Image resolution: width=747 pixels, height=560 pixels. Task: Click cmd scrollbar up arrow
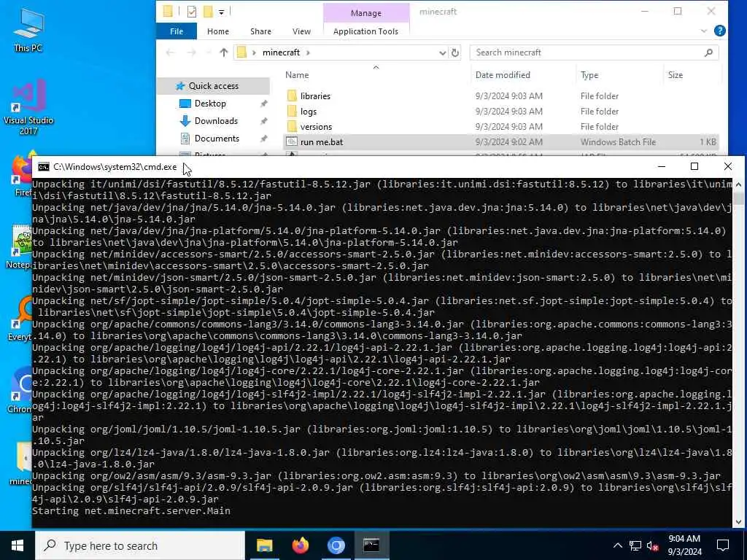pos(738,184)
